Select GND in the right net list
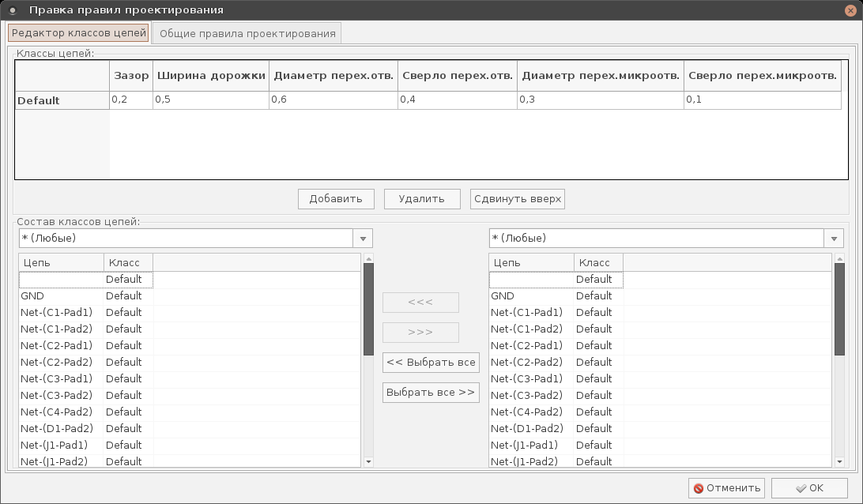Screen dimensions: 863x504 661,296
